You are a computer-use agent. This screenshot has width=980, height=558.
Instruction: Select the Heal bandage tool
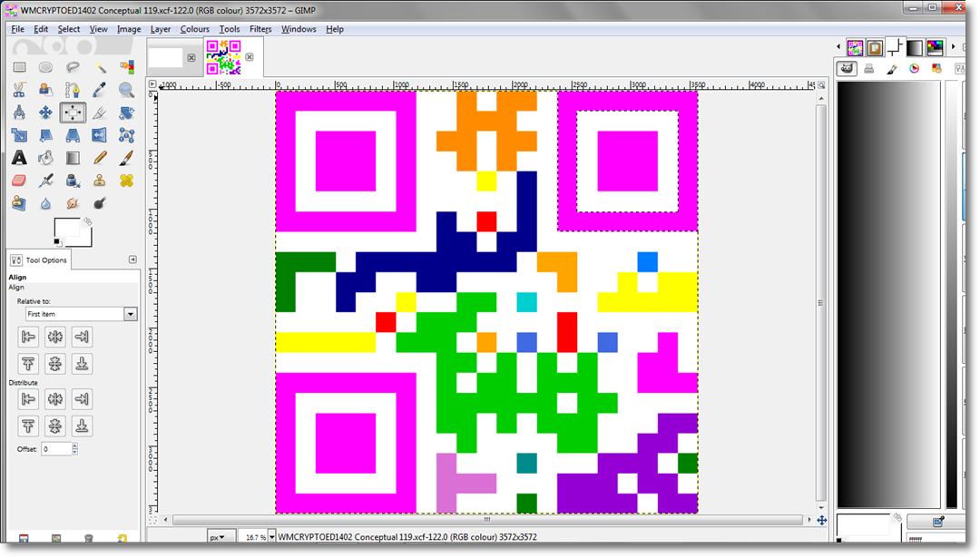click(126, 181)
